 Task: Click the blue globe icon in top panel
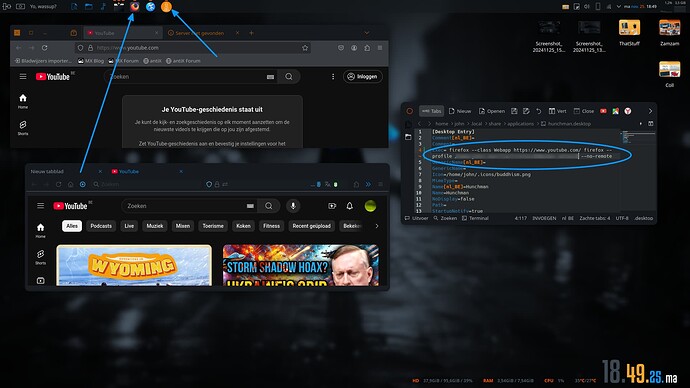tap(150, 7)
